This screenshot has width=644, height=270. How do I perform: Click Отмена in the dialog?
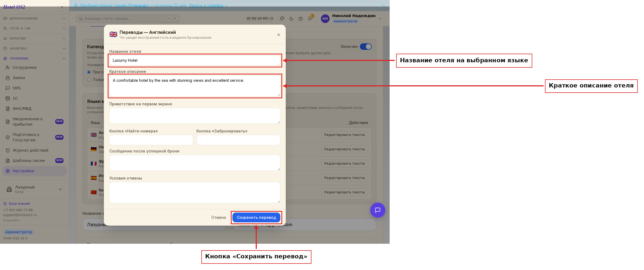(219, 217)
